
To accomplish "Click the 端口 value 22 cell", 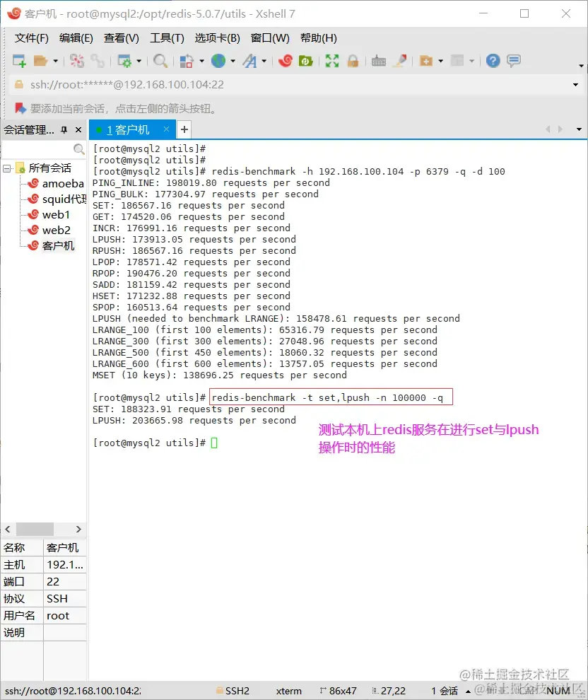I will tap(65, 582).
